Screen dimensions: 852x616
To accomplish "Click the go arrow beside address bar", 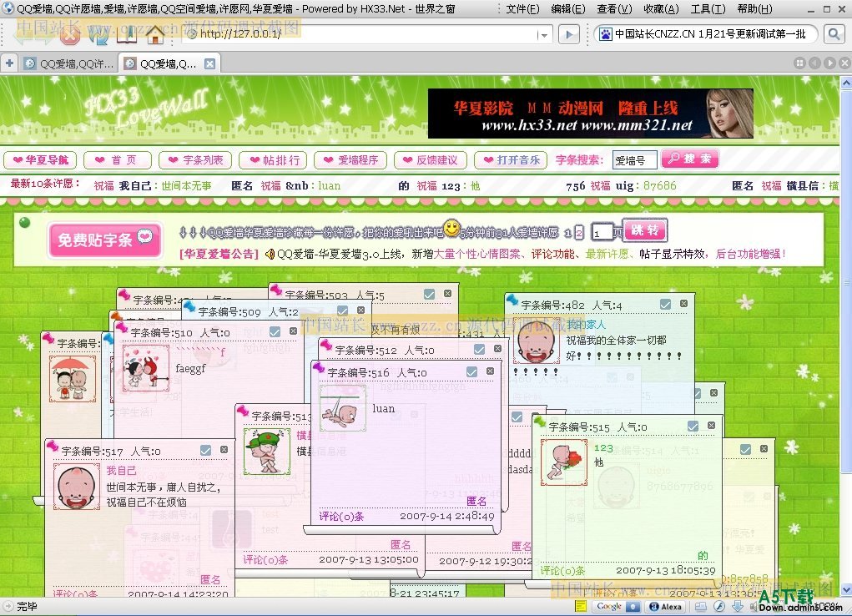I will [x=569, y=35].
